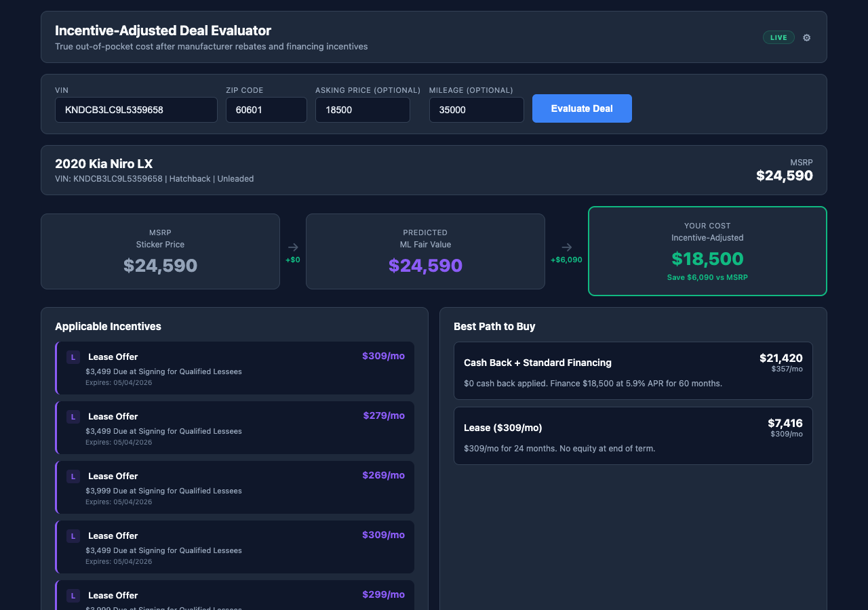This screenshot has height=610, width=868.
Task: Click the 24 months lease description
Action: click(x=559, y=449)
